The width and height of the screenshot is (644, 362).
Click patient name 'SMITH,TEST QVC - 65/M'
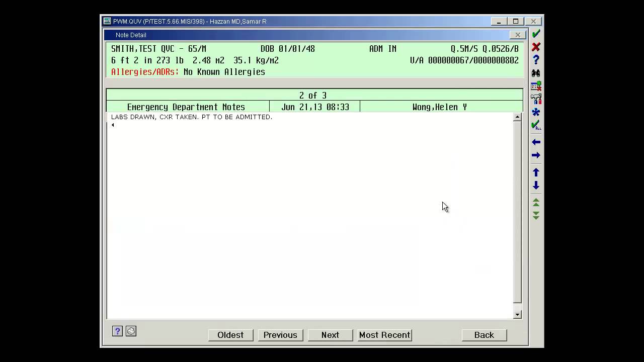pyautogui.click(x=158, y=49)
